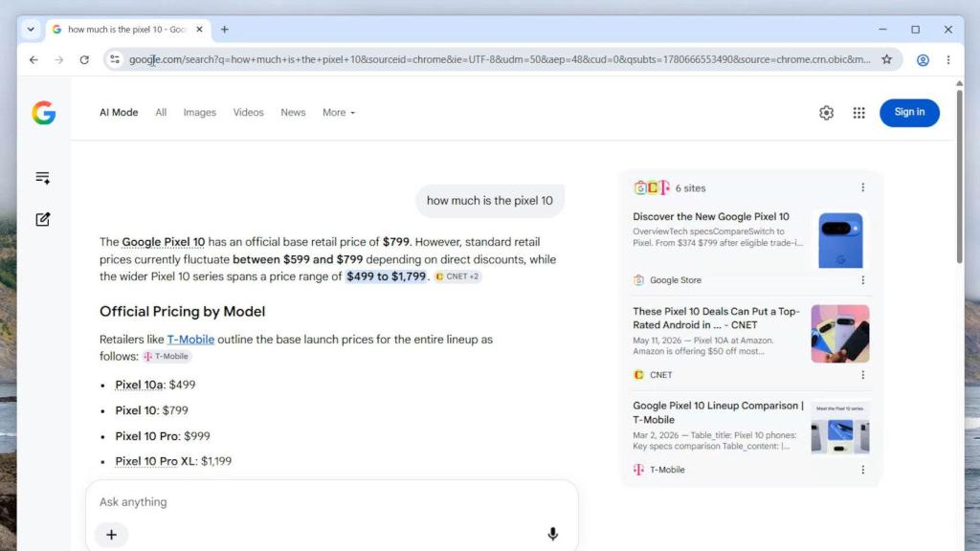This screenshot has height=551, width=980.
Task: Open Google search settings gear
Action: coord(826,113)
